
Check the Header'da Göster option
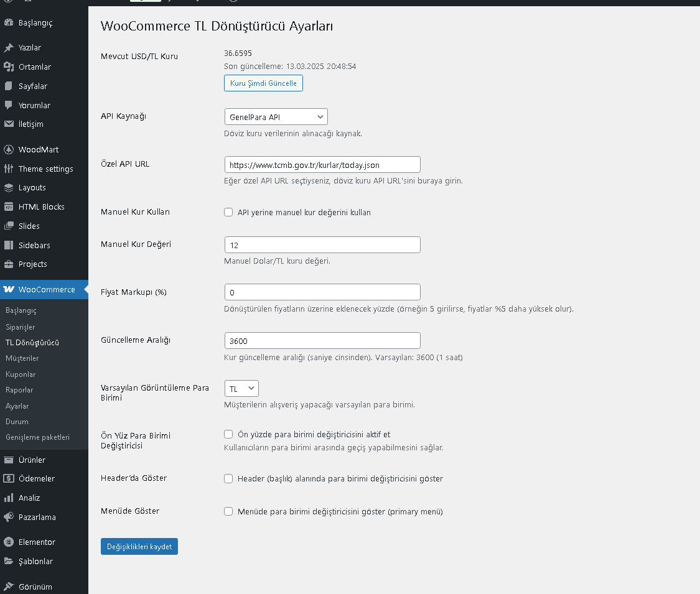tap(228, 478)
